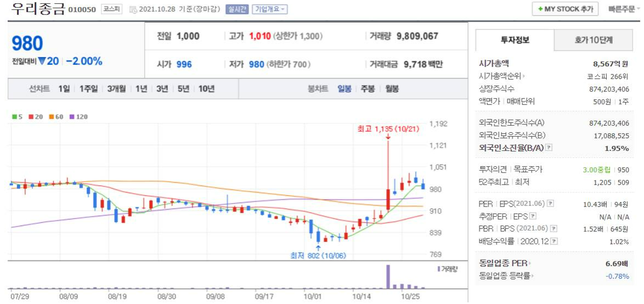Click the 1.95% foreign ownership ratio

[x=617, y=148]
